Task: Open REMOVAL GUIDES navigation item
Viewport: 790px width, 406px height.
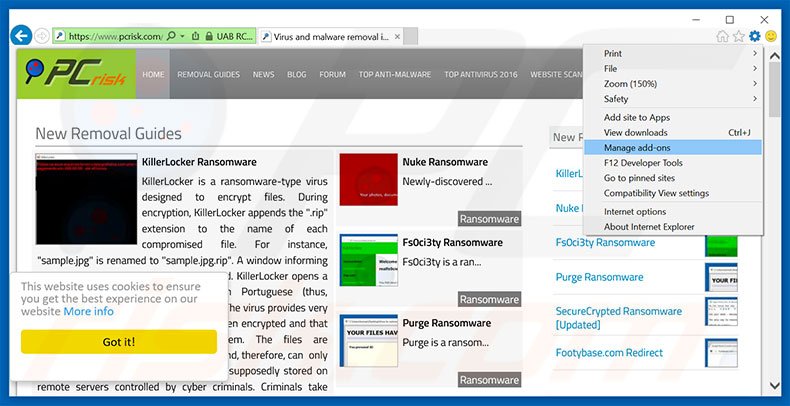Action: [209, 74]
